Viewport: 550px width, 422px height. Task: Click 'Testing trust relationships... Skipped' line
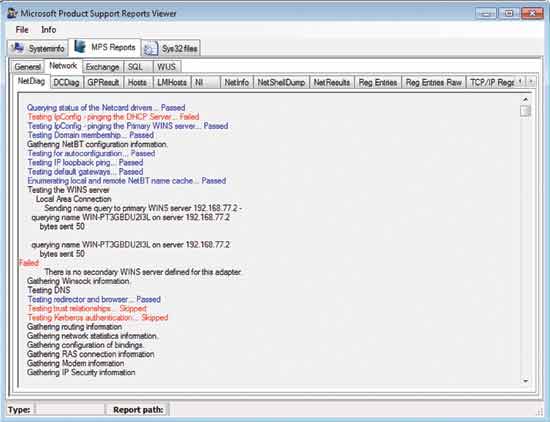coord(87,308)
